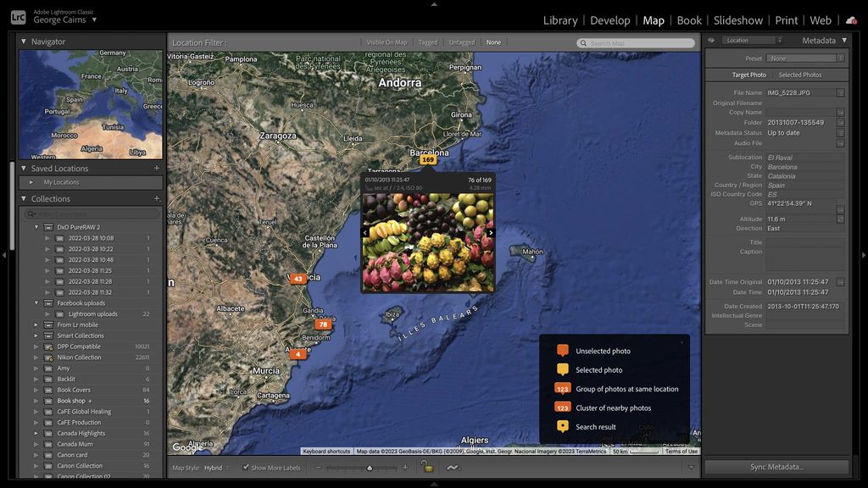This screenshot has width=868, height=488.
Task: Click the GPS show-on-map arrow icon
Action: [840, 210]
